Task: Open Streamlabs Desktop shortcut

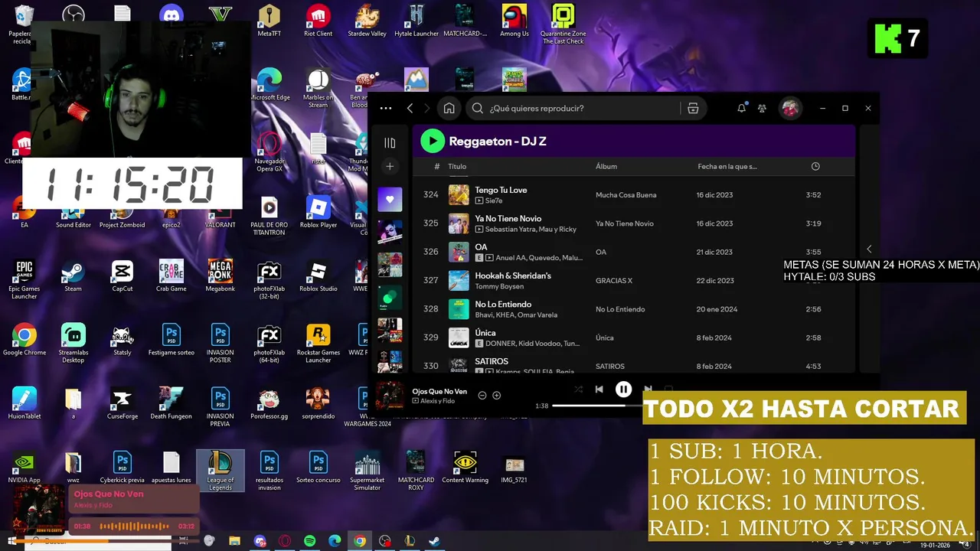Action: 73,343
